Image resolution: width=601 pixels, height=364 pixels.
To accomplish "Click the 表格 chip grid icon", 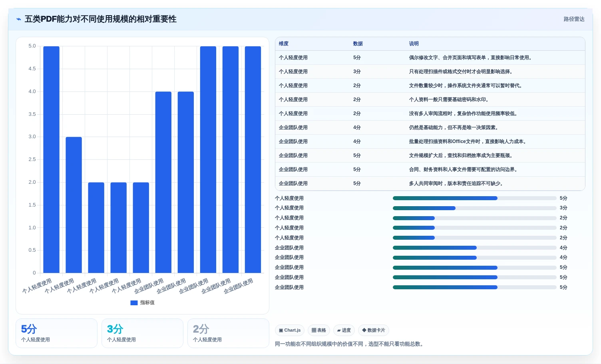I will (314, 330).
